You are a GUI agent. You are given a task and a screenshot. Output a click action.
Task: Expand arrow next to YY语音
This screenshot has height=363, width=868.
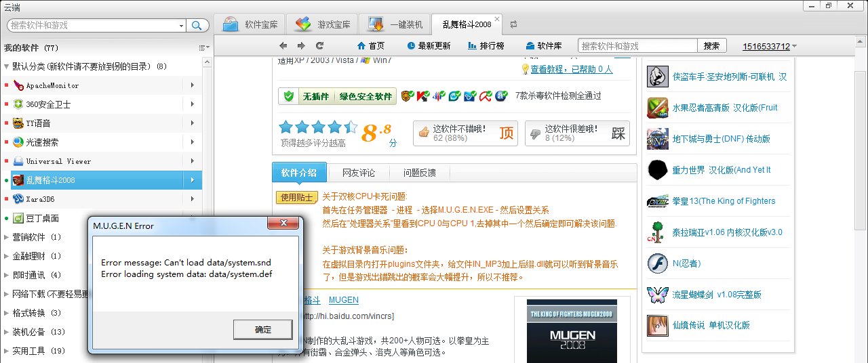pos(193,123)
